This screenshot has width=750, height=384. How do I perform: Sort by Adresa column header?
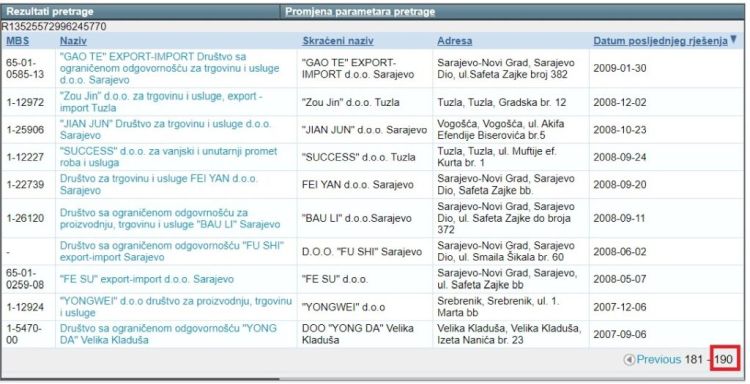click(454, 41)
